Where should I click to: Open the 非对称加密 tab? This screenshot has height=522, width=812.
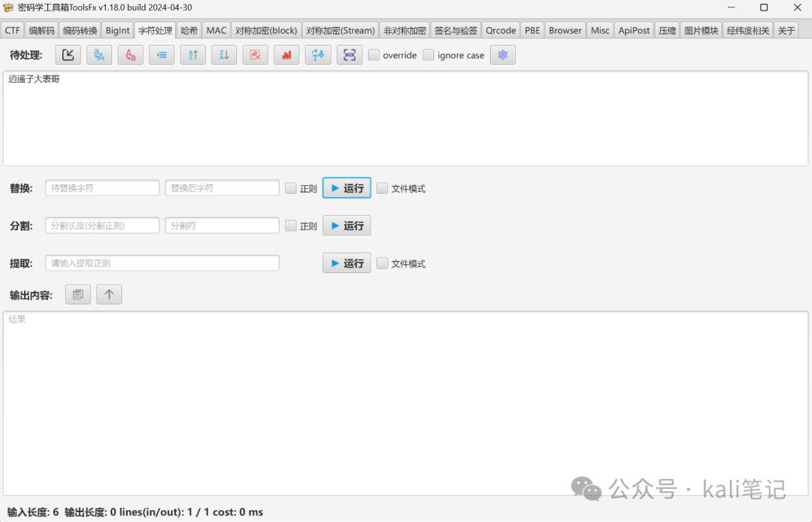[404, 31]
